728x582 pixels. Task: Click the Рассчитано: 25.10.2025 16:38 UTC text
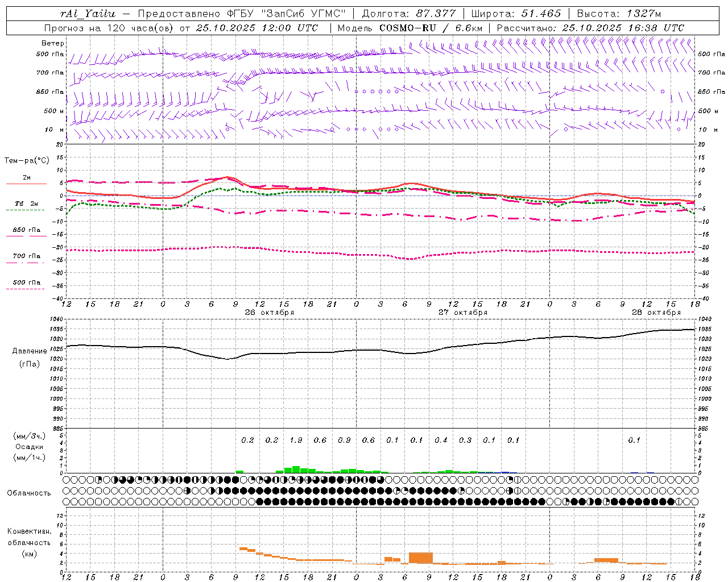[590, 28]
